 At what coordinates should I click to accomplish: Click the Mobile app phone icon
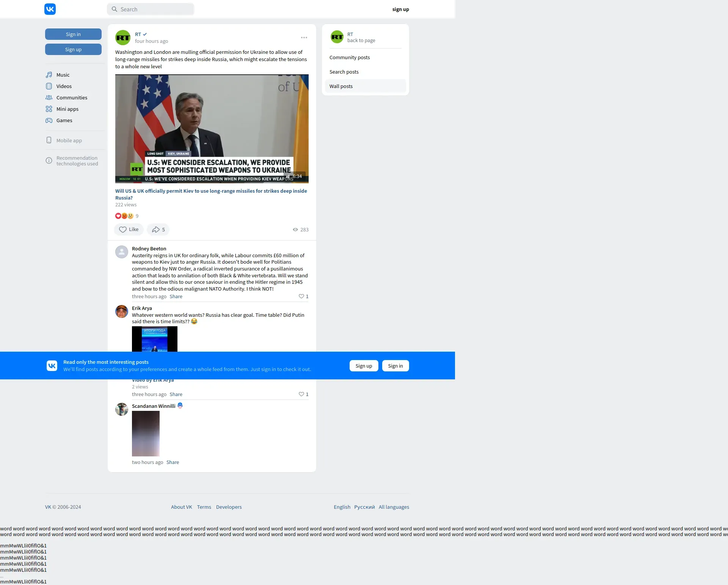click(49, 140)
